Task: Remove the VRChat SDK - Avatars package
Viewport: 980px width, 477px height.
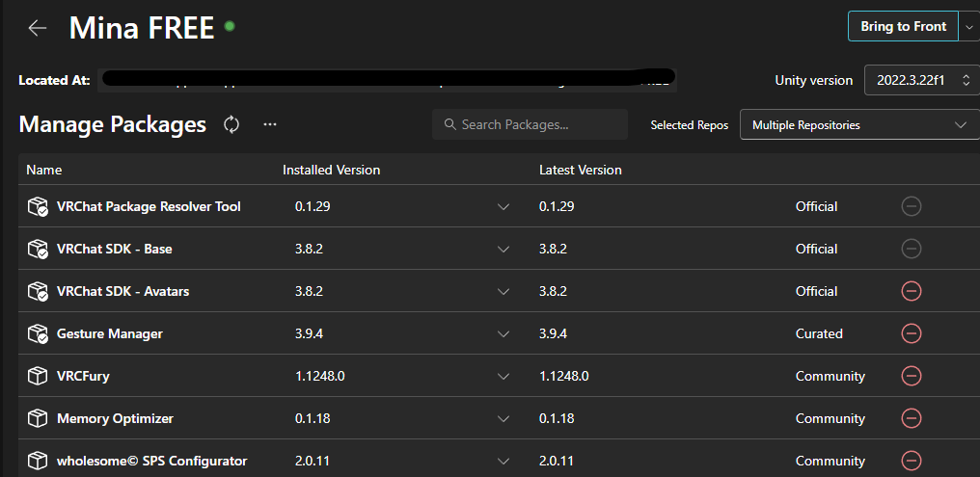Action: click(x=911, y=291)
